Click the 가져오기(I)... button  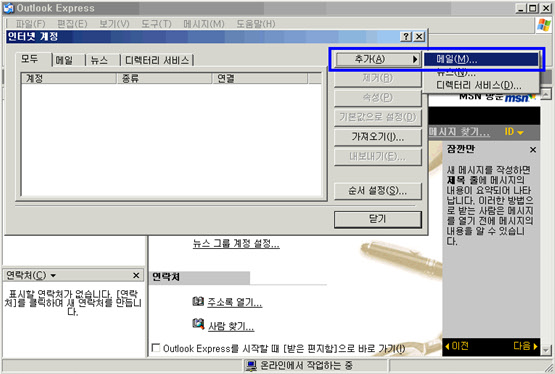(x=378, y=137)
